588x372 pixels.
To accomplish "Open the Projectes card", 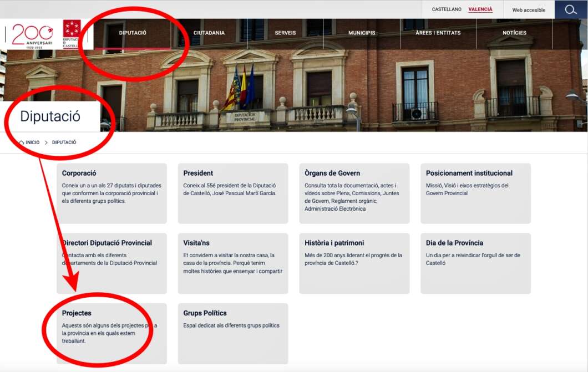I will [111, 333].
